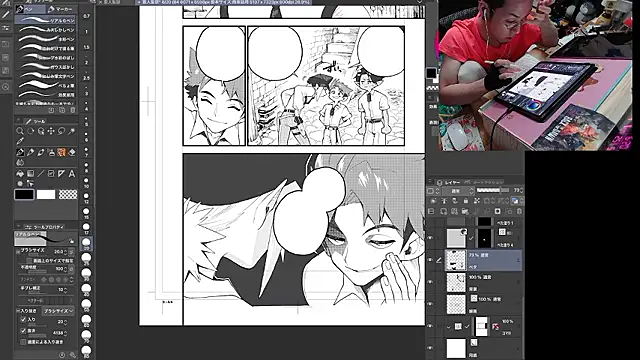Open layer blending mode dropdown
The height and width of the screenshot is (360, 640).
(457, 191)
